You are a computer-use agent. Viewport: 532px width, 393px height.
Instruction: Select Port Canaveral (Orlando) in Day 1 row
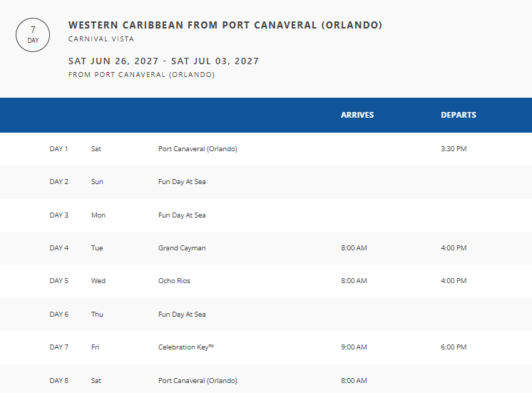coord(198,149)
